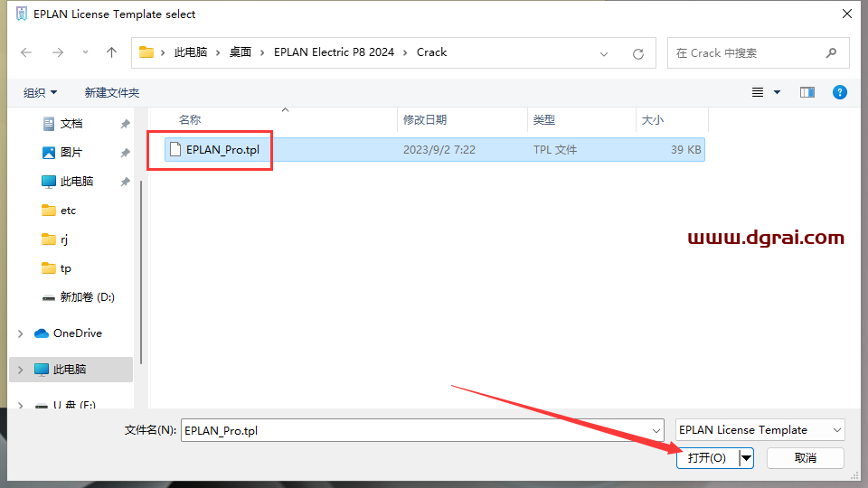Expand the OneDrive tree node
The image size is (868, 488).
pyautogui.click(x=21, y=333)
